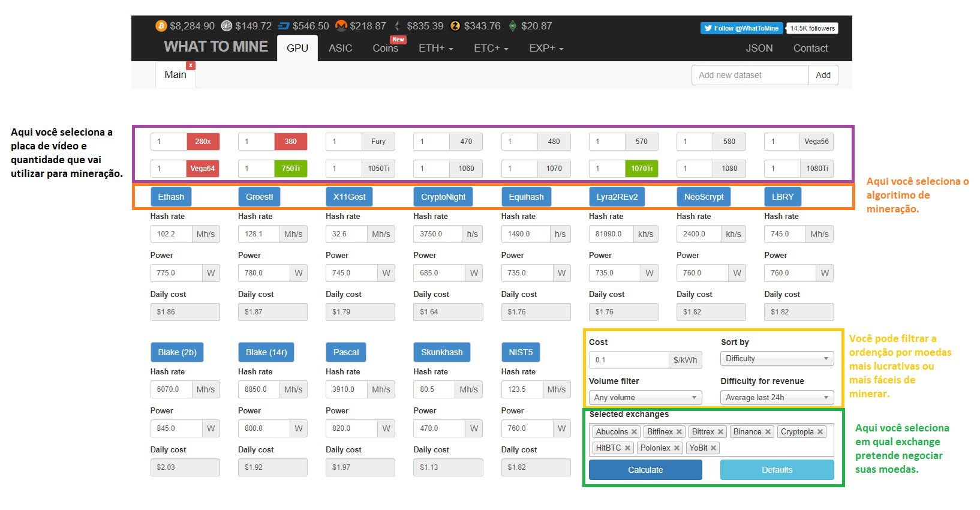Remove Abucoins from selected exchanges
The height and width of the screenshot is (510, 980).
pos(634,432)
